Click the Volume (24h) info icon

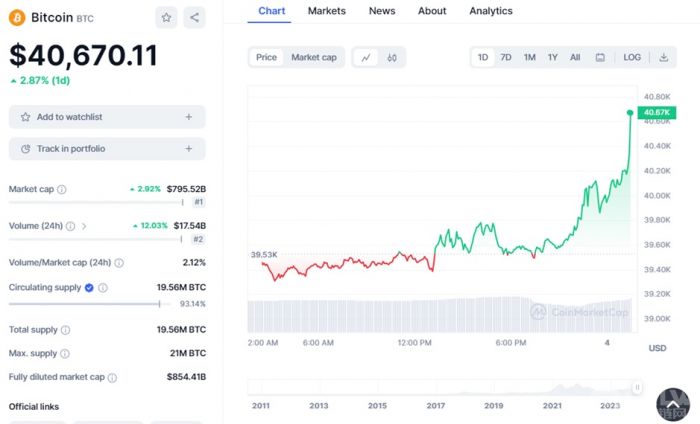(x=71, y=226)
